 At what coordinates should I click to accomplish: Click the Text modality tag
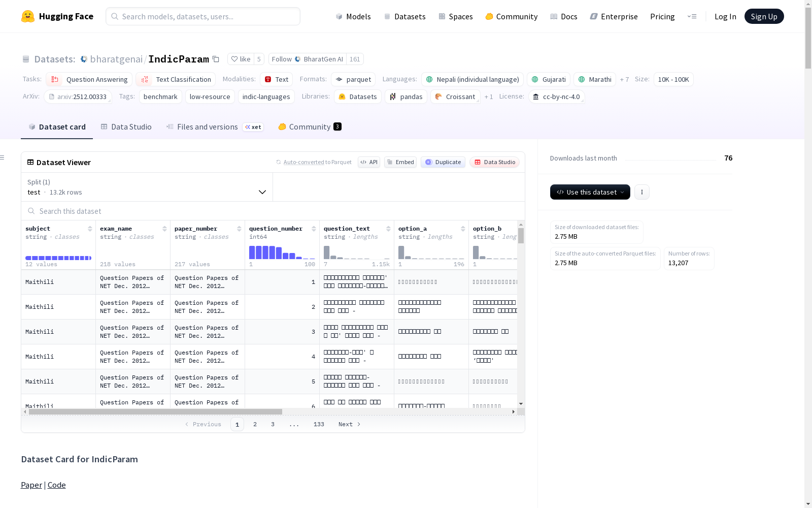(x=277, y=79)
